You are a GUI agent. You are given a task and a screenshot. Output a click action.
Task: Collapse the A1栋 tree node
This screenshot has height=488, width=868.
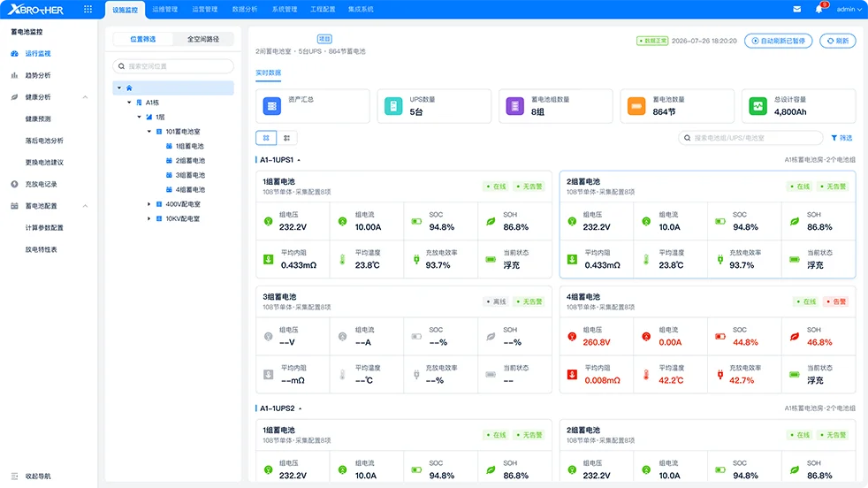click(129, 103)
